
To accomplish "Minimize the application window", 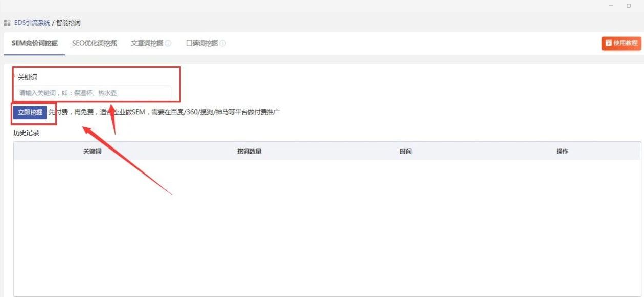I will (611, 5).
